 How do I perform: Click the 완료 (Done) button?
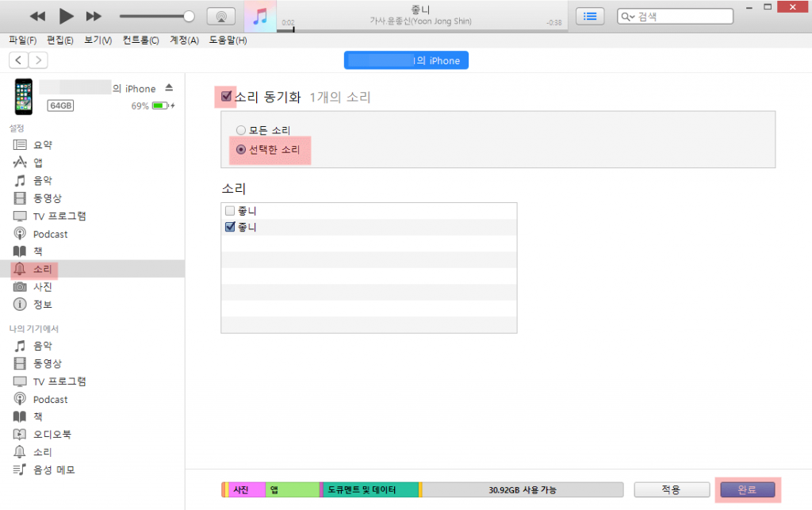(x=746, y=490)
